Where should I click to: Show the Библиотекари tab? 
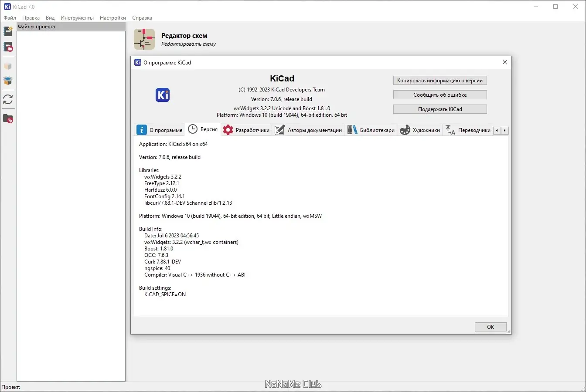click(371, 130)
